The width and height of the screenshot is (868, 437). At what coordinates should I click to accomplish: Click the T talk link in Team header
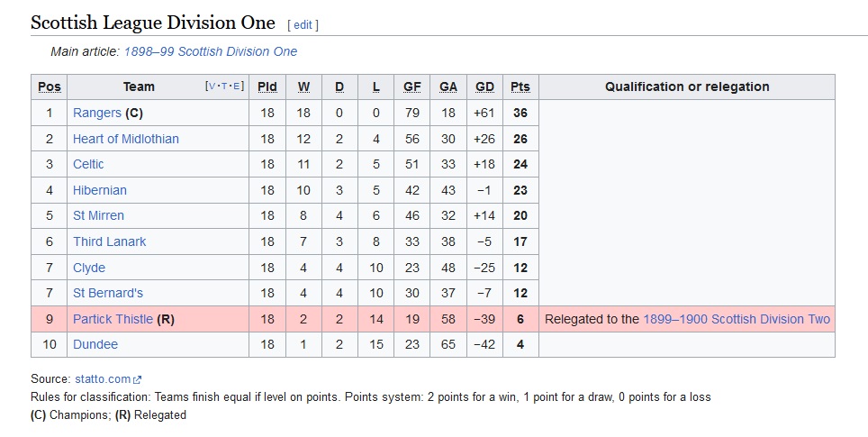click(x=224, y=86)
